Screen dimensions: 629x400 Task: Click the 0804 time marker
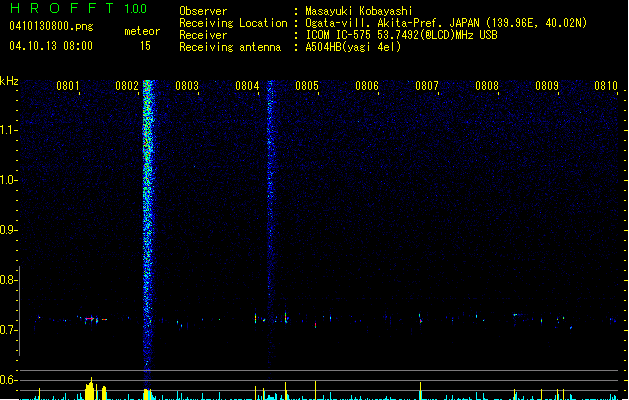point(247,86)
